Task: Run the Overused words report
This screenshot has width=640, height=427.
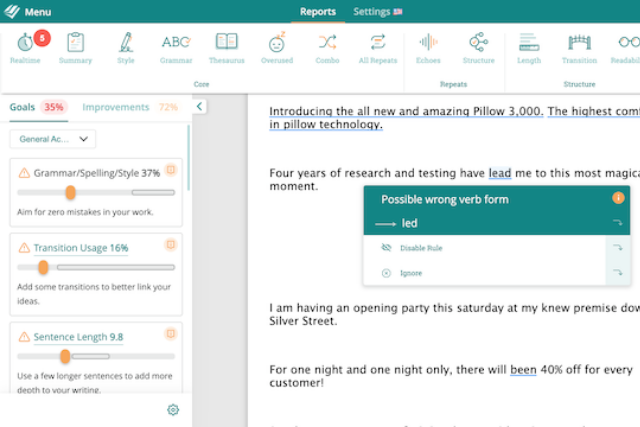Action: pos(277,48)
